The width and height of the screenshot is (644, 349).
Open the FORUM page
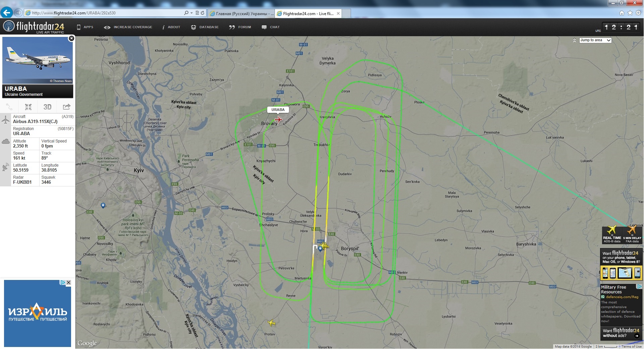(x=240, y=27)
